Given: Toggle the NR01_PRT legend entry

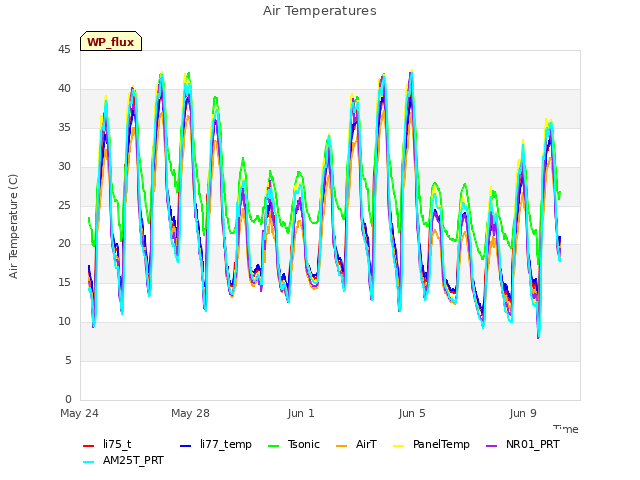Looking at the screenshot, I should pos(522,444).
